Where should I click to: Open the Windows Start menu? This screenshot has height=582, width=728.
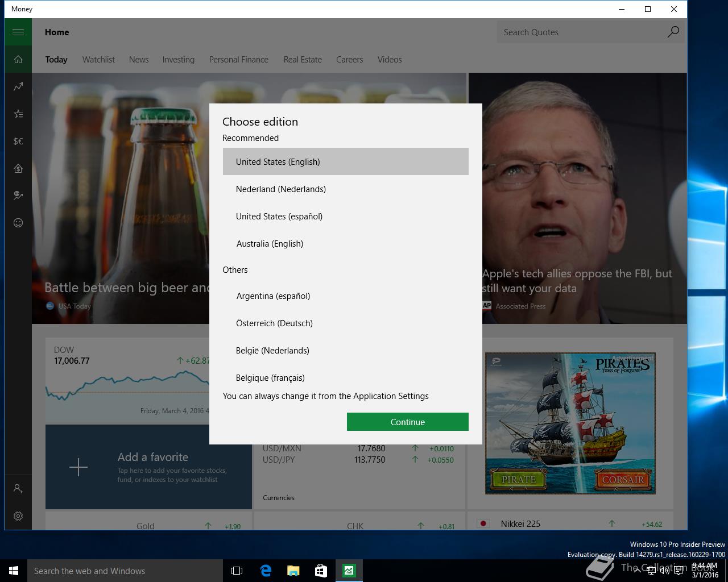click(14, 571)
